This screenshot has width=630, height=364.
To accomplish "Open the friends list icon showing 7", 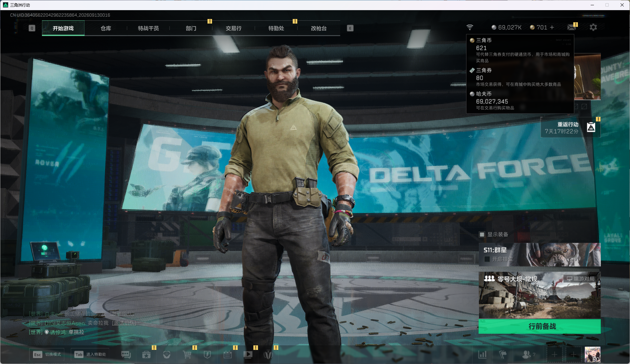I will tap(528, 355).
